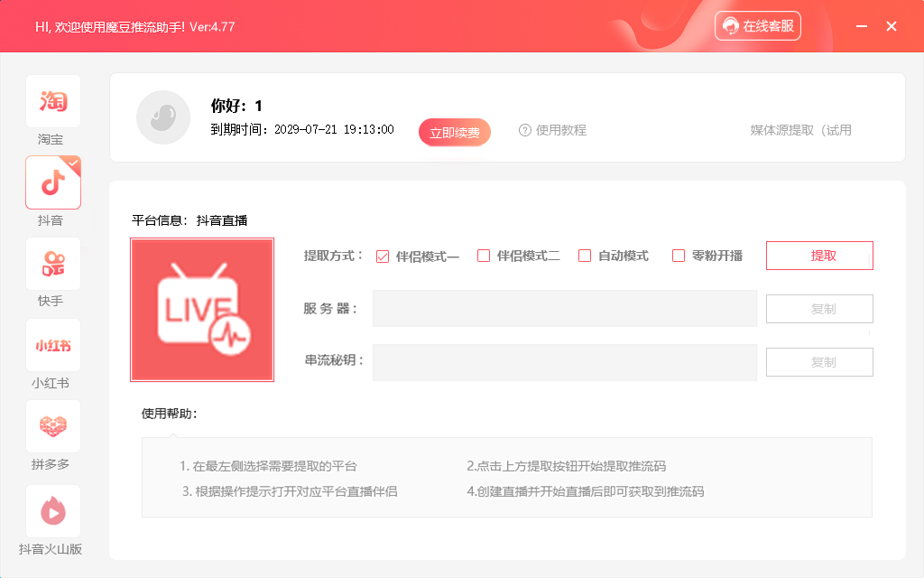This screenshot has width=924, height=578.
Task: Enable the 伴侣模式二 checkbox
Action: (x=484, y=256)
